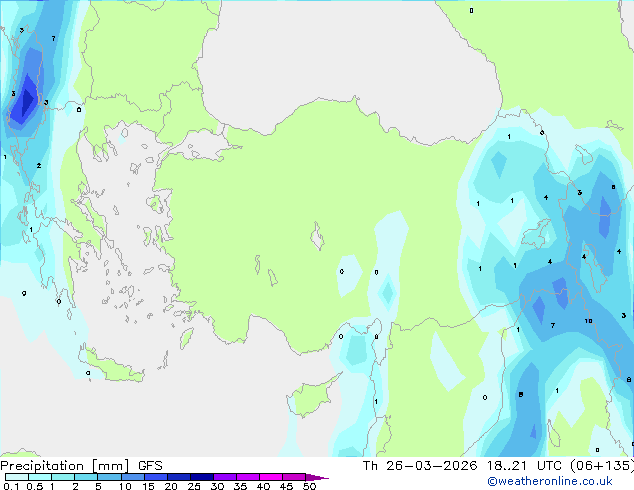Pick the legend swatch between 10 and 15
The width and height of the screenshot is (634, 490).
132,477
